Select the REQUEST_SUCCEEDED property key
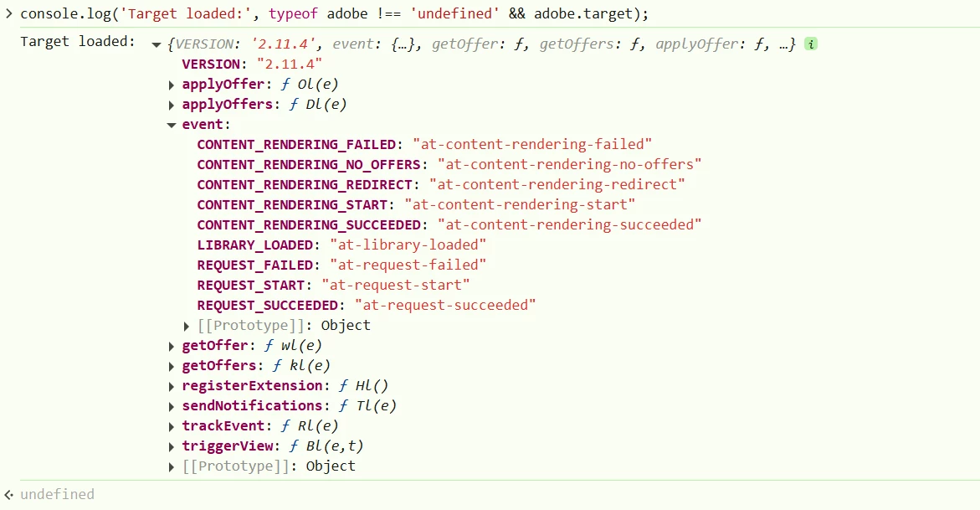 (268, 305)
